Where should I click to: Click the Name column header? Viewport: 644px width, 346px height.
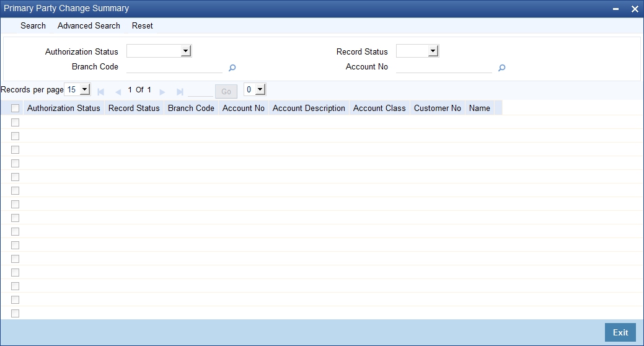[480, 108]
